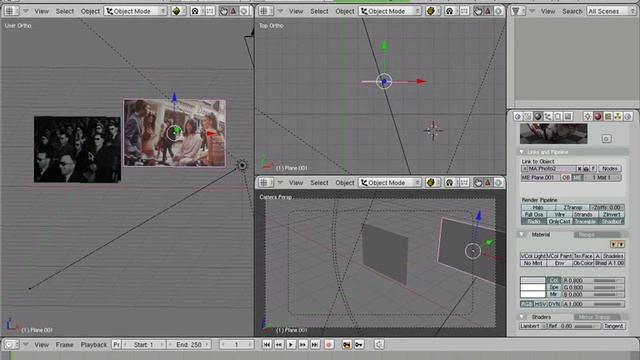
Task: Open Object Mode dropdown in Camera Persp header
Action: [390, 182]
